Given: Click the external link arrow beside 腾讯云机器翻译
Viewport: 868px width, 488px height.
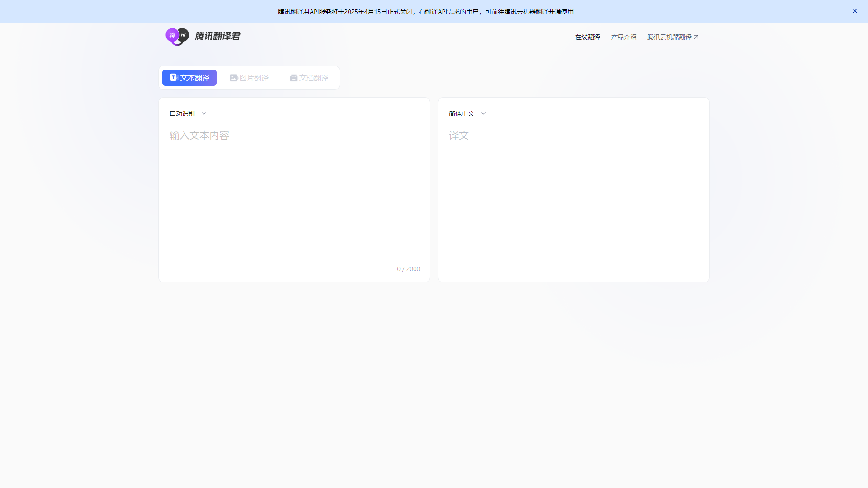Looking at the screenshot, I should pos(697,37).
